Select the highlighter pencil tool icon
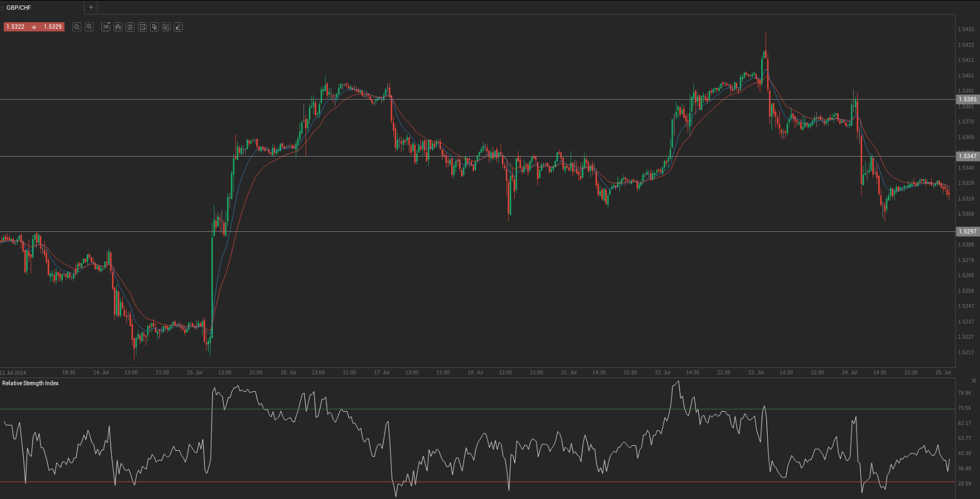 click(178, 27)
